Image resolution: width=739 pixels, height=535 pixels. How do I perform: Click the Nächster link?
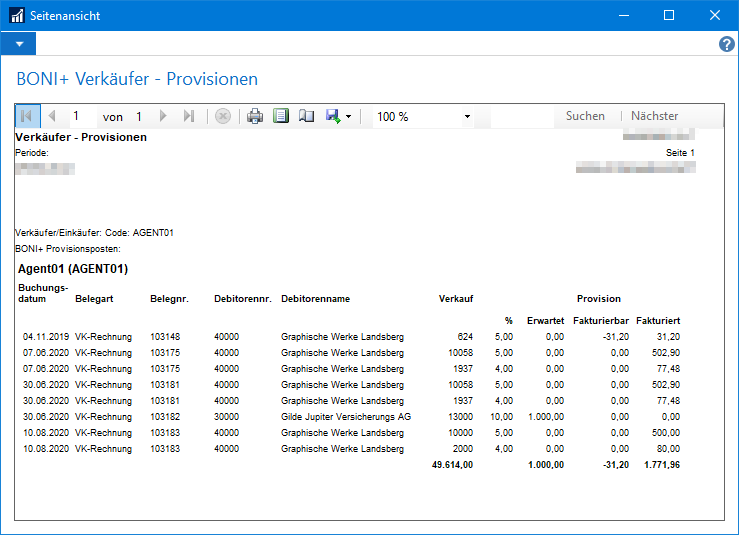(x=655, y=116)
